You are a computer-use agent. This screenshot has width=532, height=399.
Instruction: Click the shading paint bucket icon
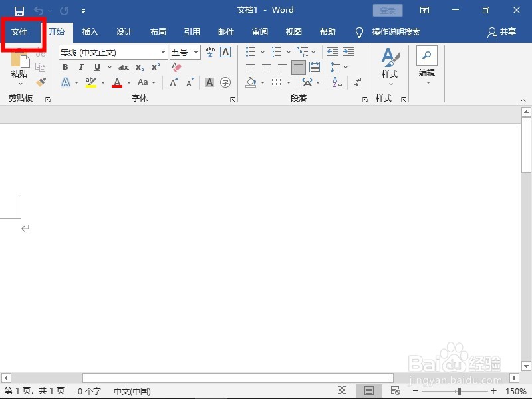251,82
